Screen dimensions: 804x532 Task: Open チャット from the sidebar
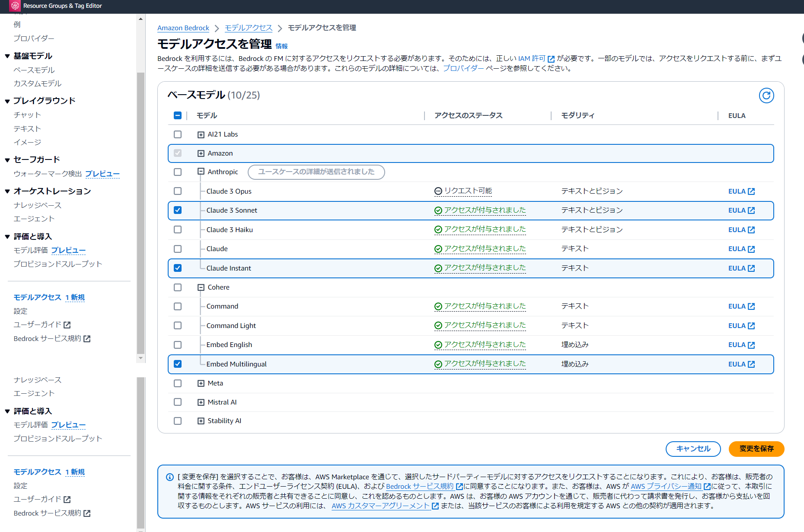pyautogui.click(x=27, y=115)
